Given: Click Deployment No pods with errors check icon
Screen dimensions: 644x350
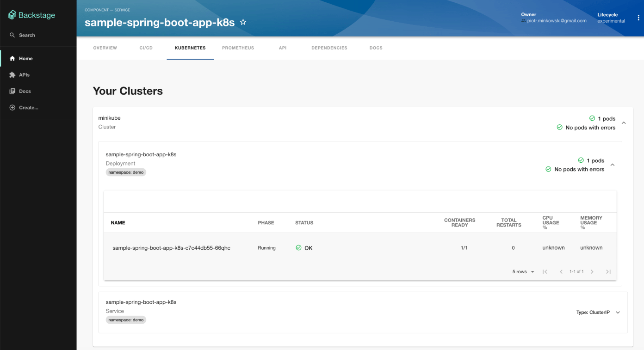Looking at the screenshot, I should click(549, 169).
